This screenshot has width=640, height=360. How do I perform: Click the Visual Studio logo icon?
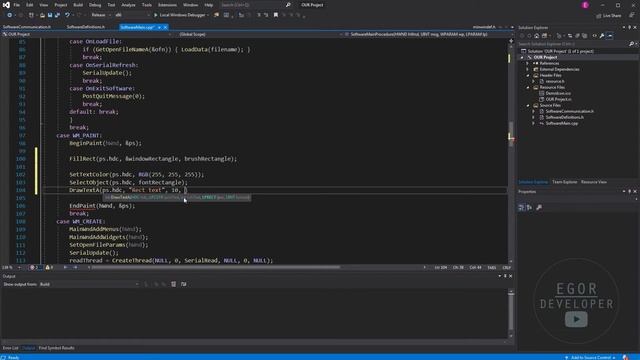click(x=6, y=5)
